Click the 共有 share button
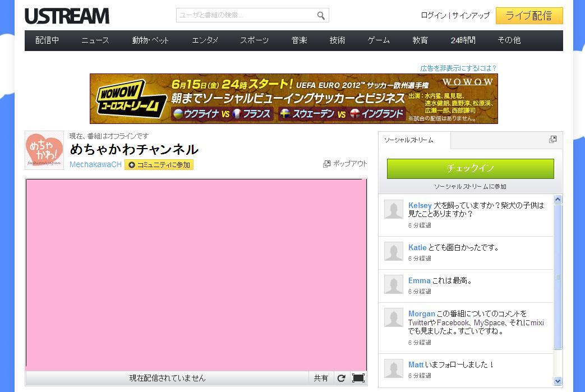Image resolution: width=585 pixels, height=392 pixels. point(321,378)
